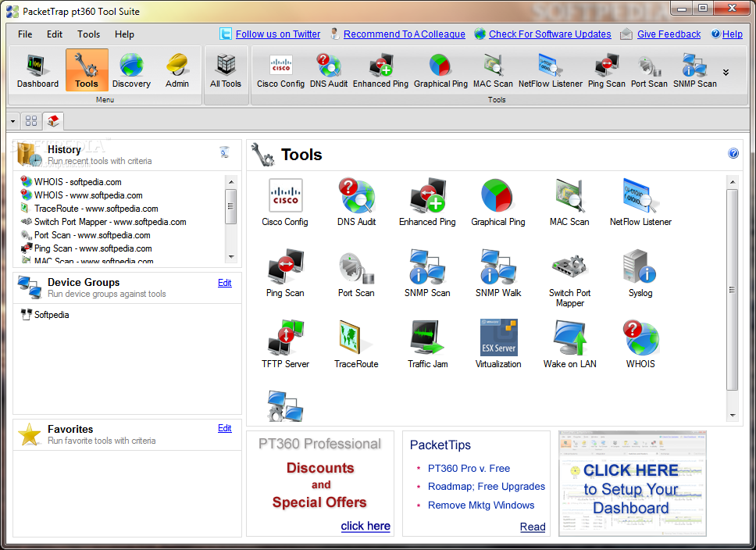Viewport: 756px width, 550px height.
Task: Click Edit link for Favorites
Action: pos(225,428)
